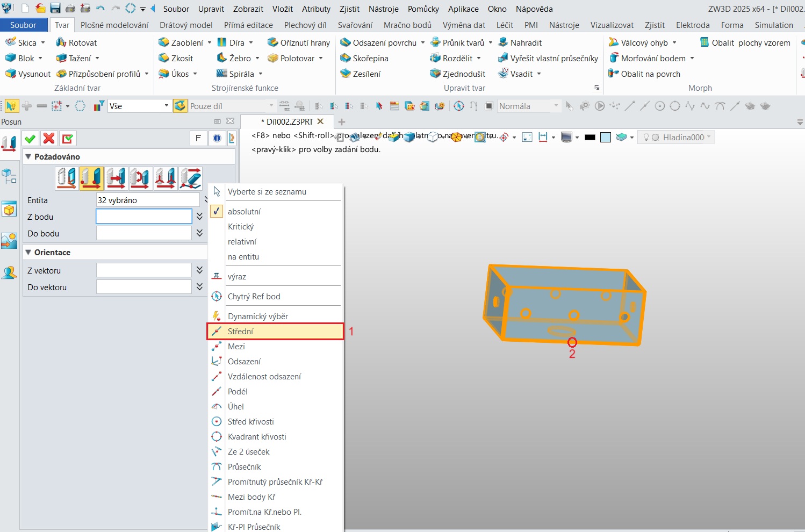
Task: Open the Plechový díl ribbon tab
Action: [305, 25]
